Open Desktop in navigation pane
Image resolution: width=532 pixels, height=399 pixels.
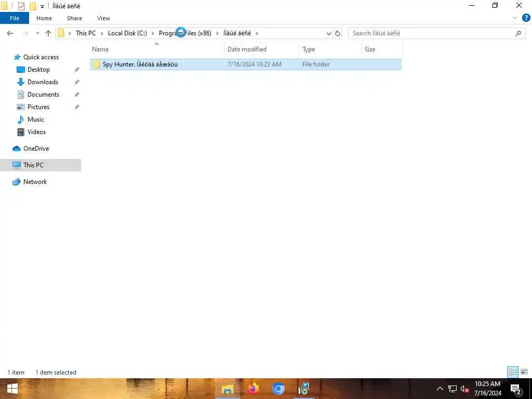pos(38,70)
